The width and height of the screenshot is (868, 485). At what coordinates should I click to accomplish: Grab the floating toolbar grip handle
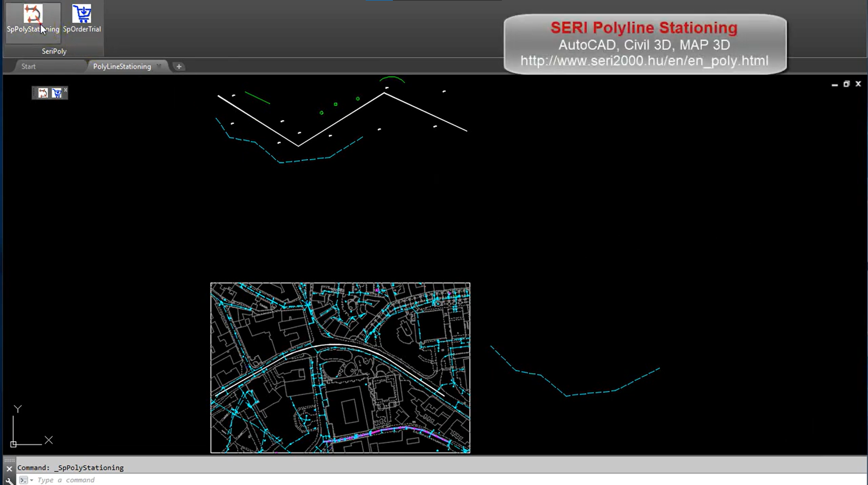coord(35,93)
